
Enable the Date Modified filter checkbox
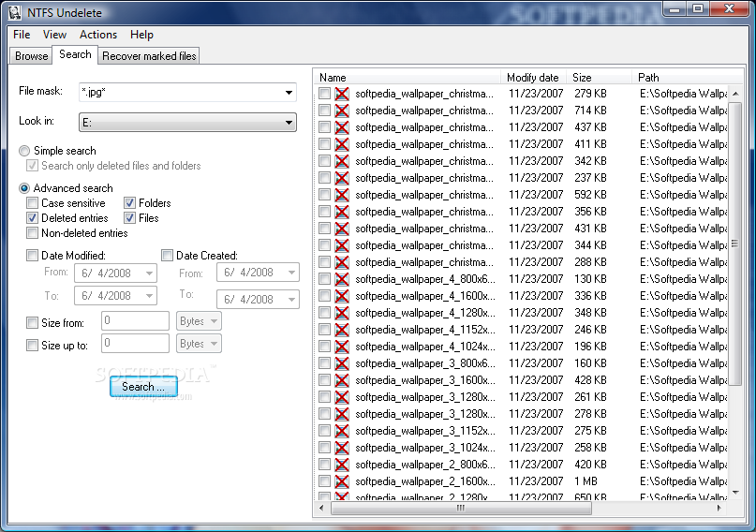point(32,256)
